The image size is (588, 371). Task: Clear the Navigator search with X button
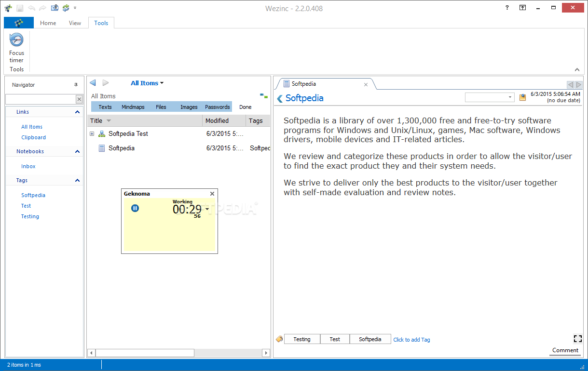79,99
